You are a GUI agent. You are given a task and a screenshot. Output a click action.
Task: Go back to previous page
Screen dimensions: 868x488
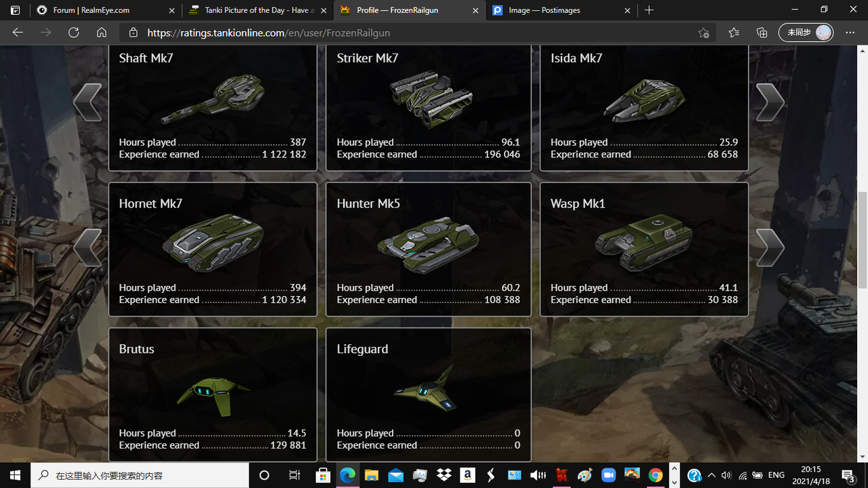[x=18, y=33]
